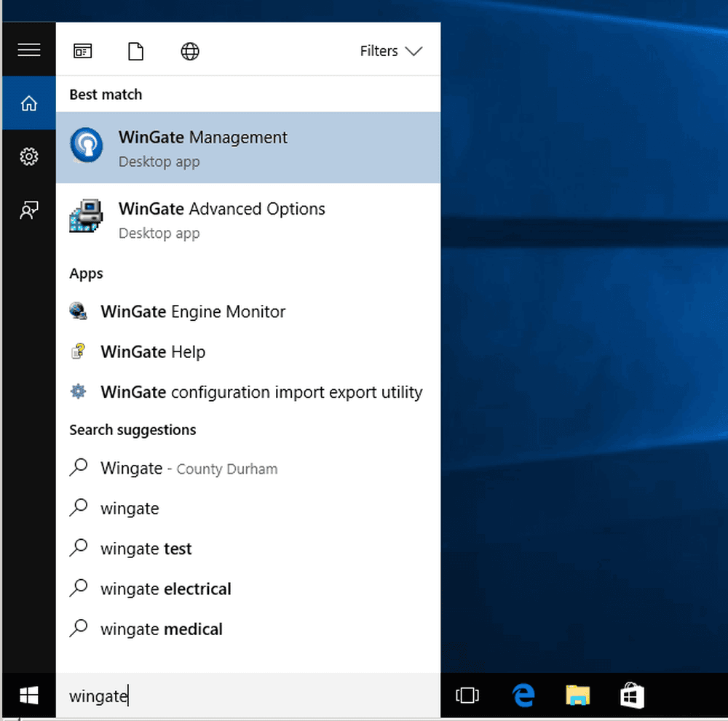Screen dimensions: 728x721
Task: Launch WinGate Help
Action: click(x=153, y=351)
